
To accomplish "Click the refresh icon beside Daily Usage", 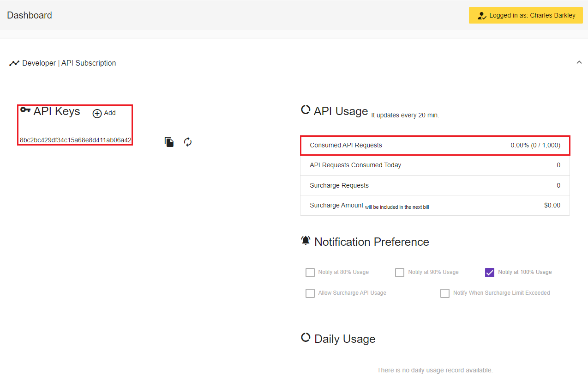I will coord(306,338).
